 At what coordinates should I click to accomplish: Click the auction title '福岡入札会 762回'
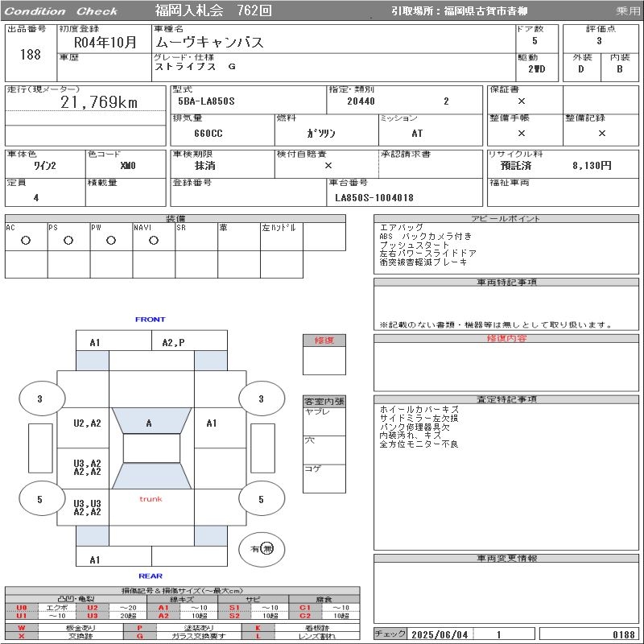click(x=213, y=10)
